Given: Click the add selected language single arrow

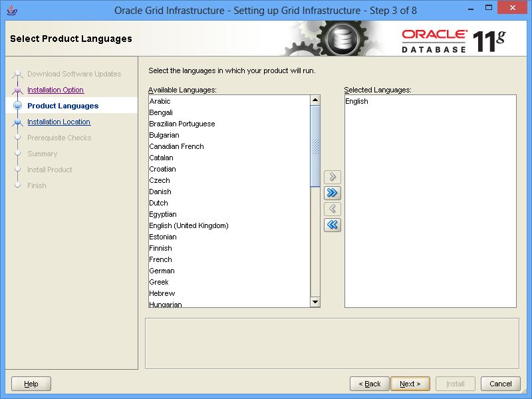Looking at the screenshot, I should (x=332, y=177).
